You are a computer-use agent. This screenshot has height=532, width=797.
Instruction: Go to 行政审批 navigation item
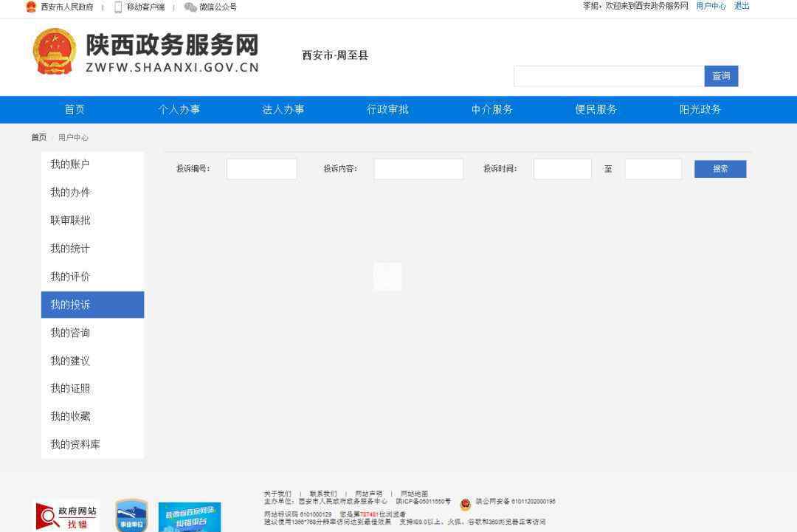click(387, 109)
